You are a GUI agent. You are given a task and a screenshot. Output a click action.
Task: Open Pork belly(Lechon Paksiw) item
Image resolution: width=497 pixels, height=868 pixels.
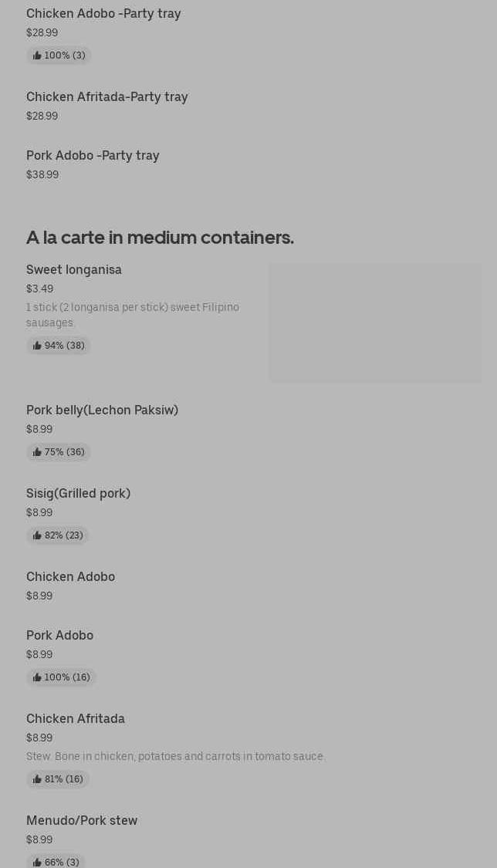click(102, 410)
